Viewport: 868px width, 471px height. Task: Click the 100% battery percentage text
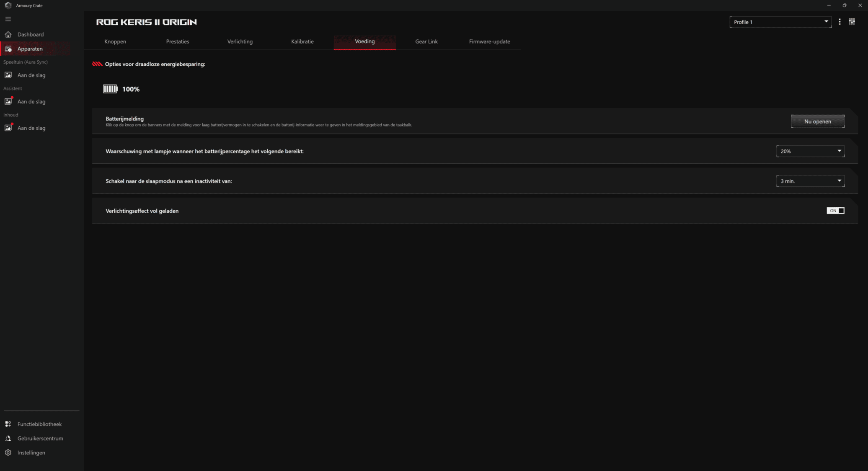131,89
